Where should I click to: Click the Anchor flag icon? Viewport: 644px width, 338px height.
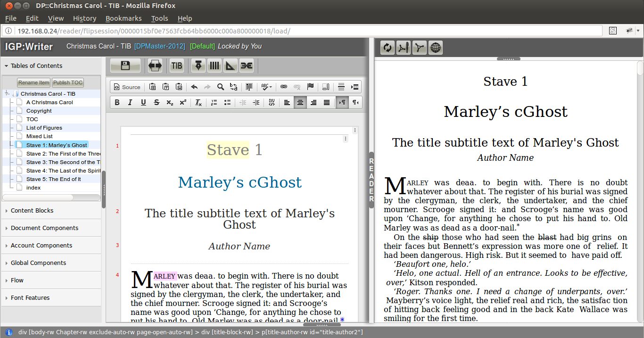310,87
